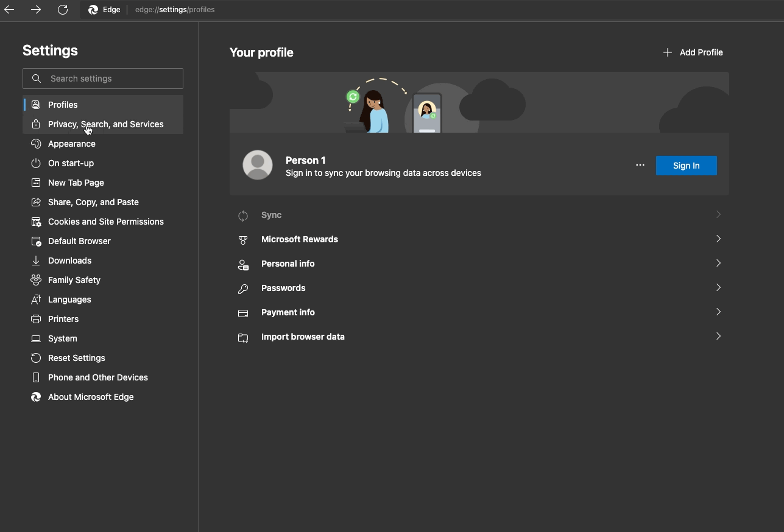Click the Reset Settings icon
784x532 pixels.
pyautogui.click(x=36, y=358)
